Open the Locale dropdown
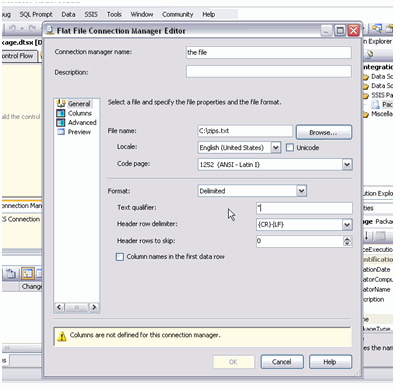This screenshot has width=395, height=389. click(276, 147)
